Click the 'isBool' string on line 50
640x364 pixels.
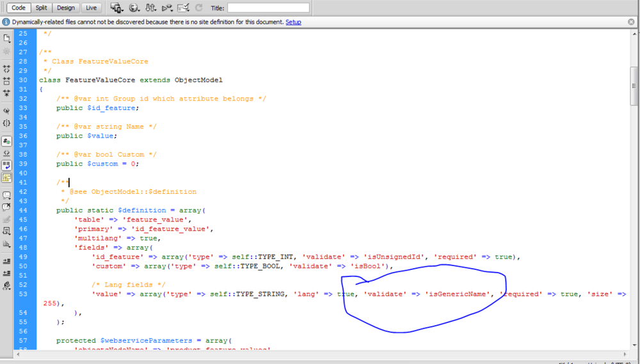[x=368, y=266]
